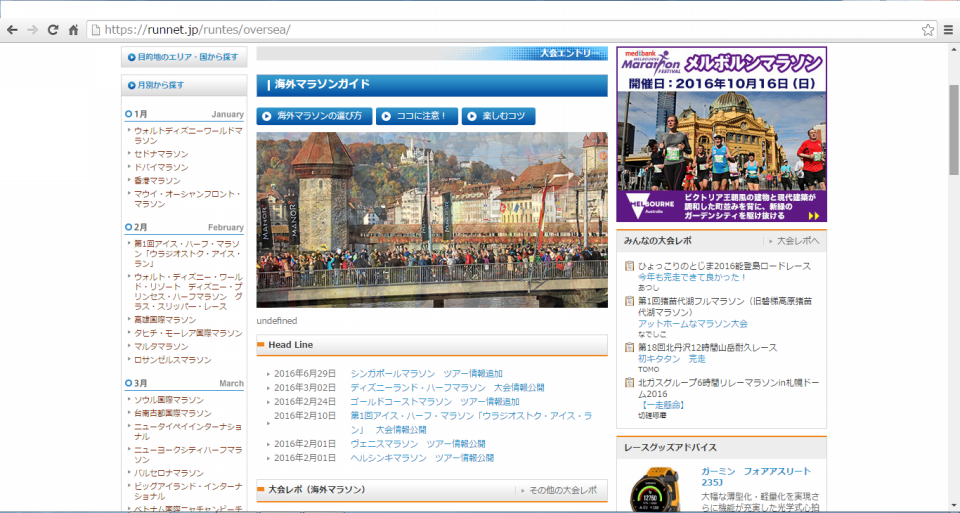Click report icon beside ひょっこりのとじま2016

click(x=629, y=266)
